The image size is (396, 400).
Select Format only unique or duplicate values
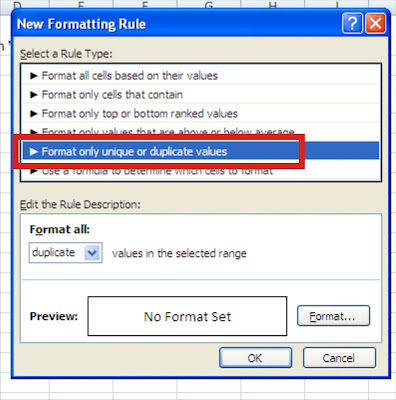(x=201, y=151)
